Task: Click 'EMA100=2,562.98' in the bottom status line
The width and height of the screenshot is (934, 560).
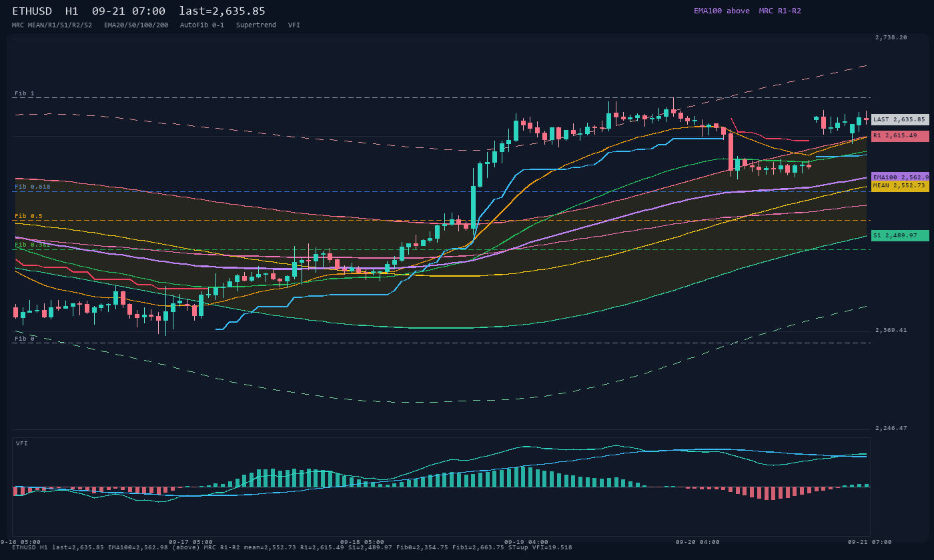Action: pos(139,547)
